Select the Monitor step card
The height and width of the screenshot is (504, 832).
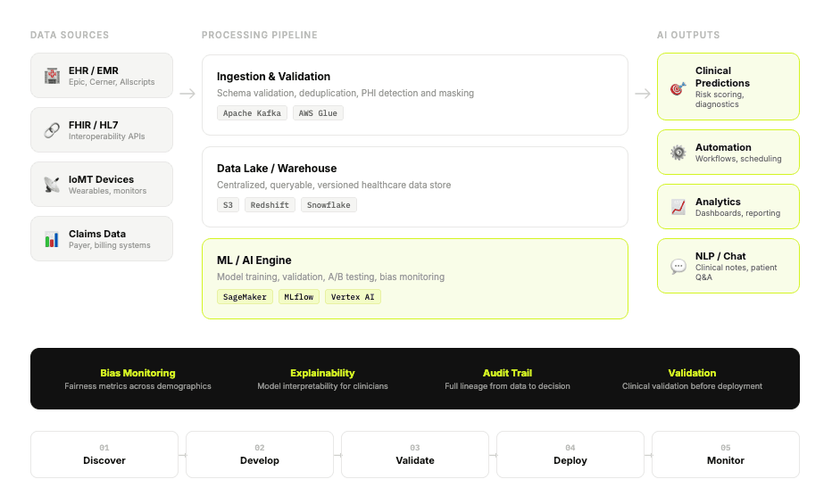(726, 455)
